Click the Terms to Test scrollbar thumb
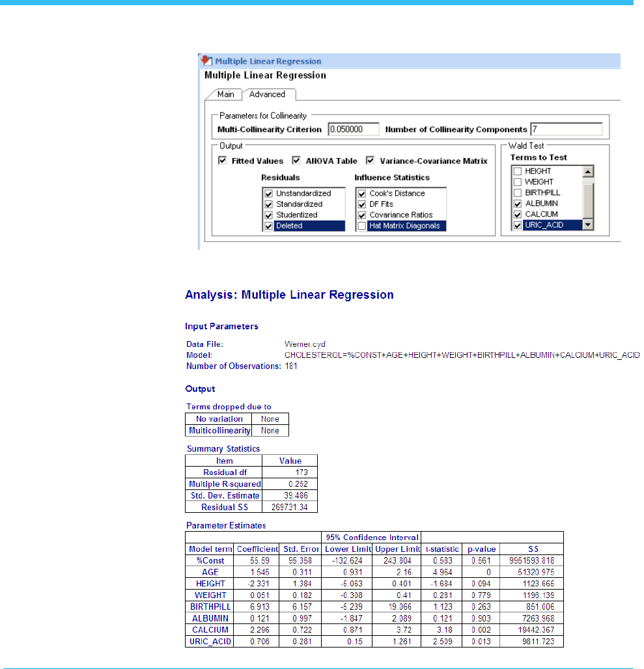644x669 pixels. [588, 200]
